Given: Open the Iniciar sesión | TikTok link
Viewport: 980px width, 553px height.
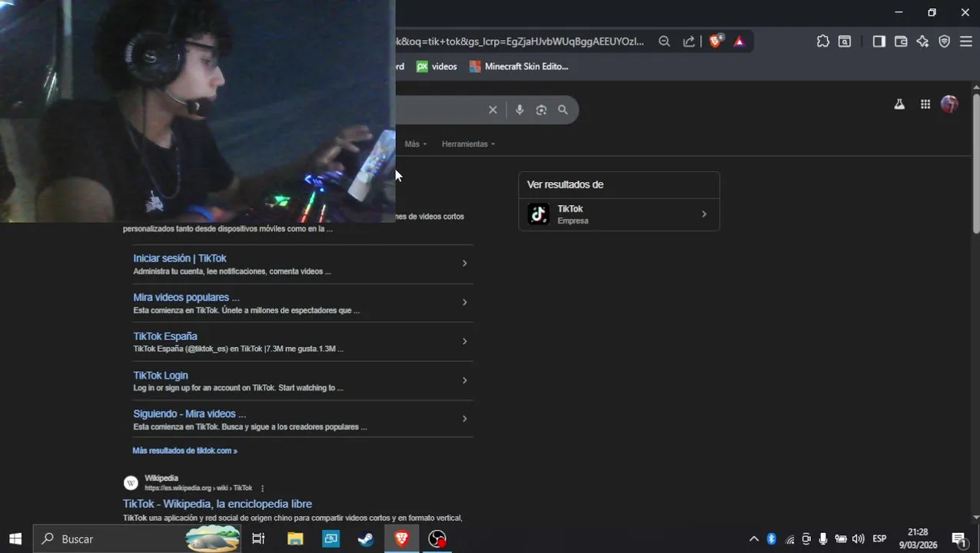Looking at the screenshot, I should [180, 259].
